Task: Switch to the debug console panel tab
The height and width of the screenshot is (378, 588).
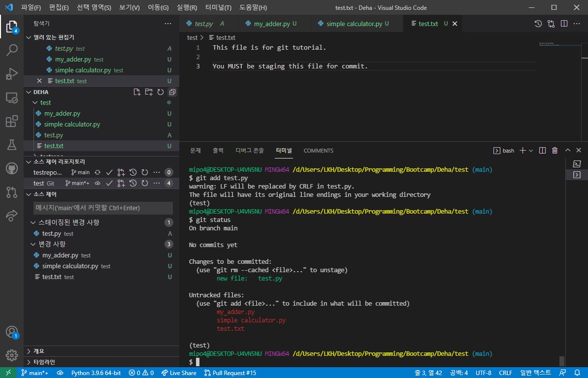Action: (249, 151)
